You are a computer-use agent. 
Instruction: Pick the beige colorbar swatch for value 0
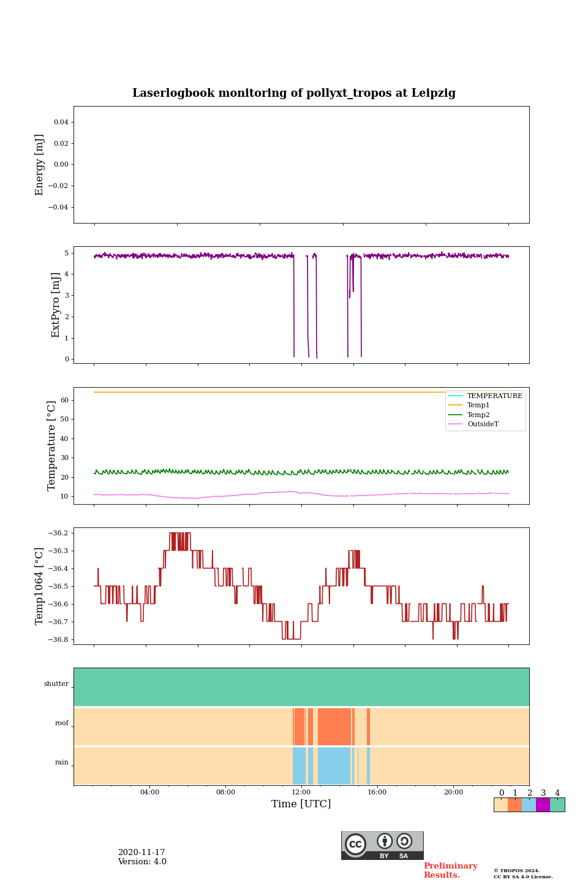pos(500,805)
